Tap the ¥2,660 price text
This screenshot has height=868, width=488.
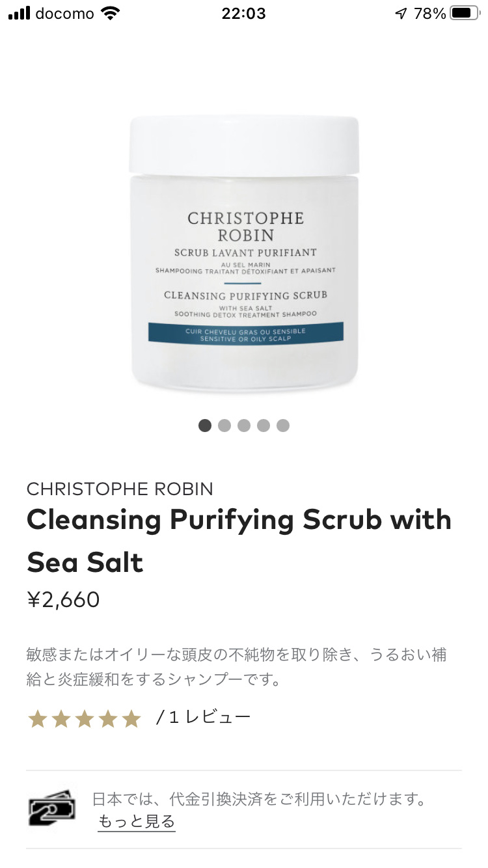pyautogui.click(x=63, y=599)
